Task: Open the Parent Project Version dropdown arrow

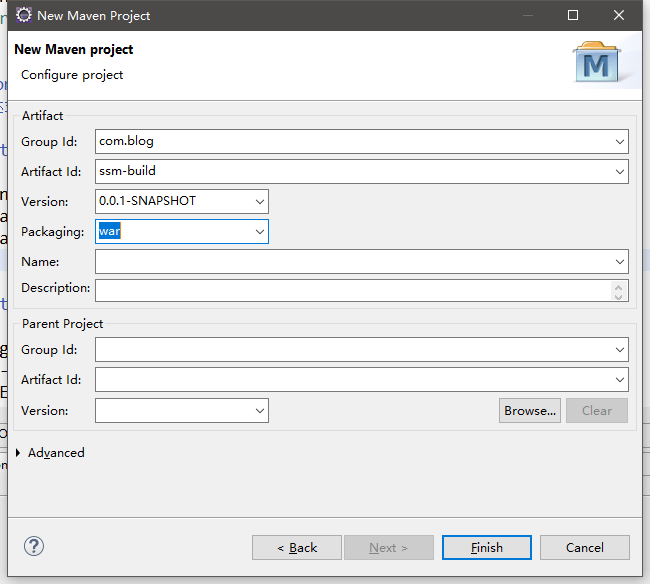Action: pos(260,411)
